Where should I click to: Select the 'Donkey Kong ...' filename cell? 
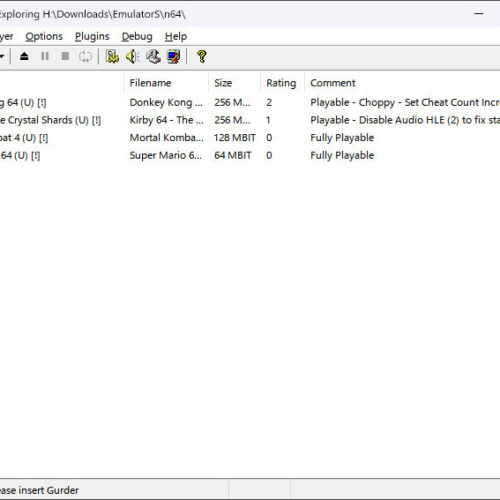point(166,102)
